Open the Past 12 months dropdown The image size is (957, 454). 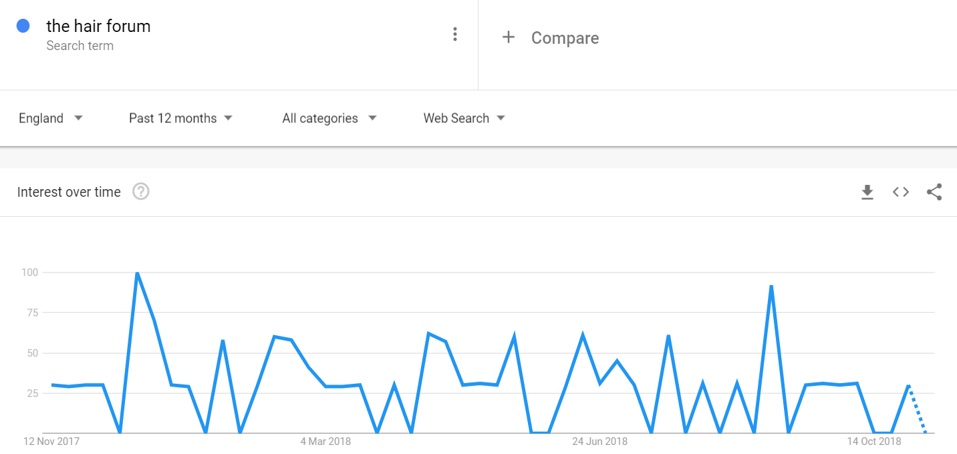point(181,118)
